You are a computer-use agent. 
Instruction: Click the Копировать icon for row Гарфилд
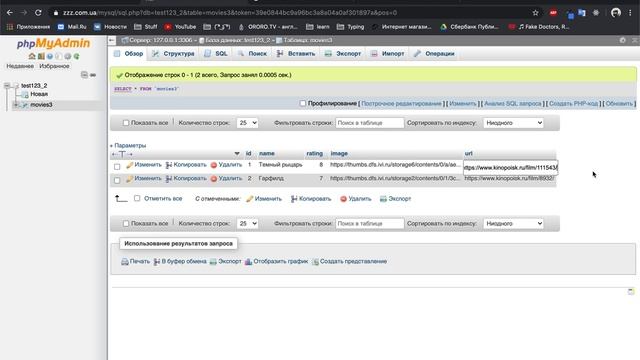[x=169, y=179]
